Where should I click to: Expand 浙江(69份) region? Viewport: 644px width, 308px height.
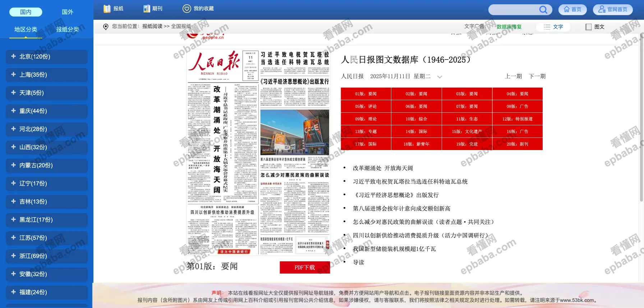pos(47,256)
